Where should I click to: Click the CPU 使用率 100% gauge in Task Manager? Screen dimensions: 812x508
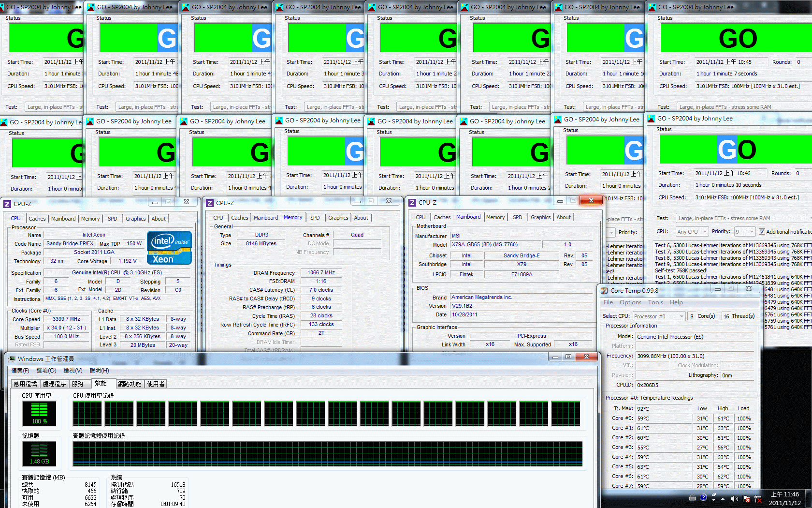39,413
